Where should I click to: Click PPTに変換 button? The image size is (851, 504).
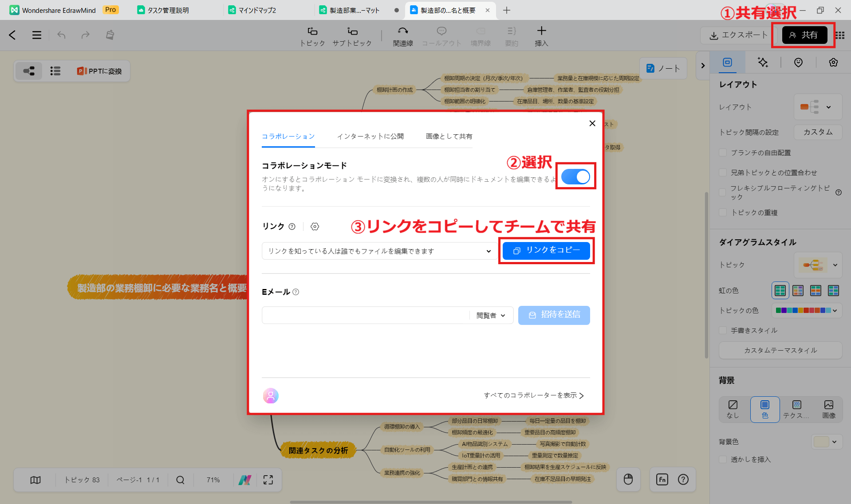100,71
